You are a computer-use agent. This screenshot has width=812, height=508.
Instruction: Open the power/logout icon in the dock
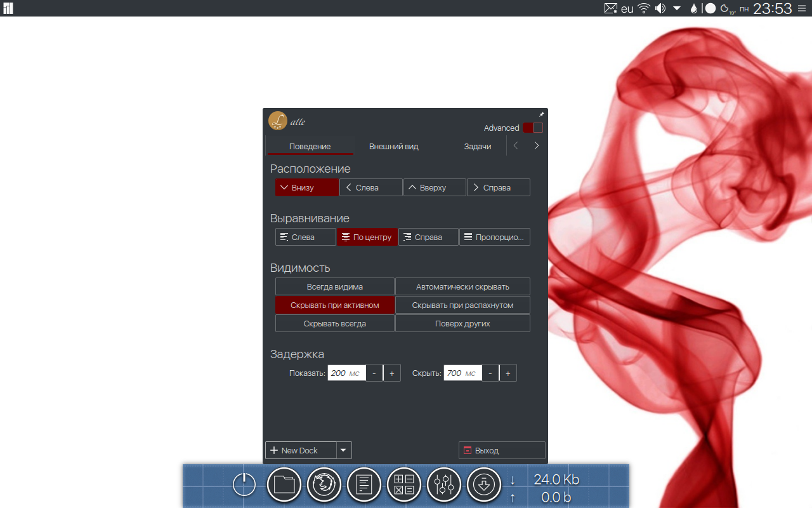pos(244,485)
